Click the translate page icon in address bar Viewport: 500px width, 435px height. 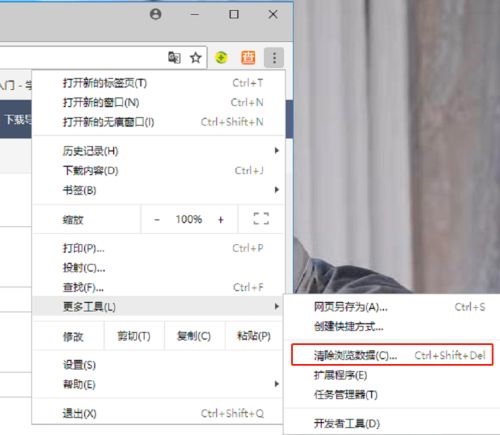click(x=174, y=58)
